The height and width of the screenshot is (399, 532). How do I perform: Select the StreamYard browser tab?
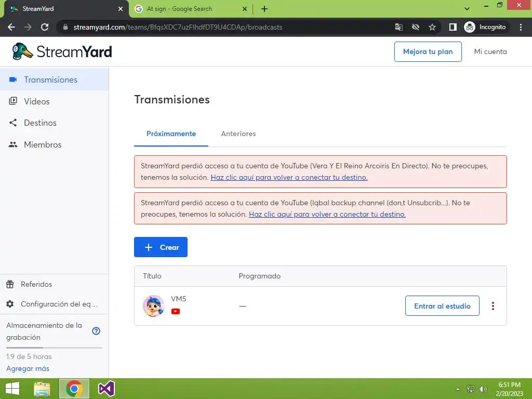click(64, 9)
